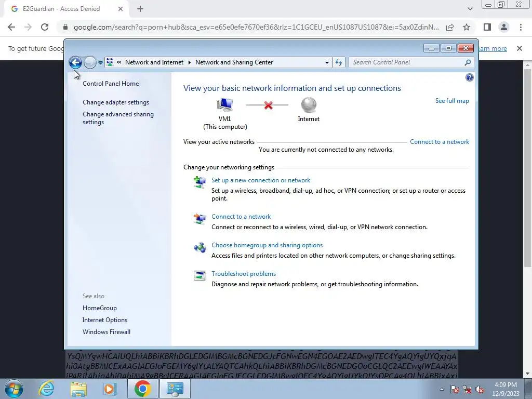This screenshot has width=532, height=399.
Task: Open Windows Firewall under See also
Action: (x=106, y=332)
